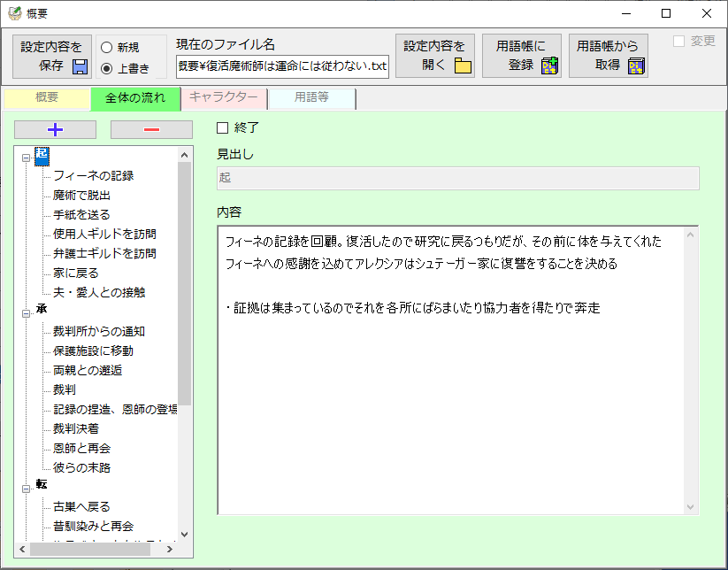The image size is (728, 570).
Task: Select tree item 裁判決着
Action: 76,429
